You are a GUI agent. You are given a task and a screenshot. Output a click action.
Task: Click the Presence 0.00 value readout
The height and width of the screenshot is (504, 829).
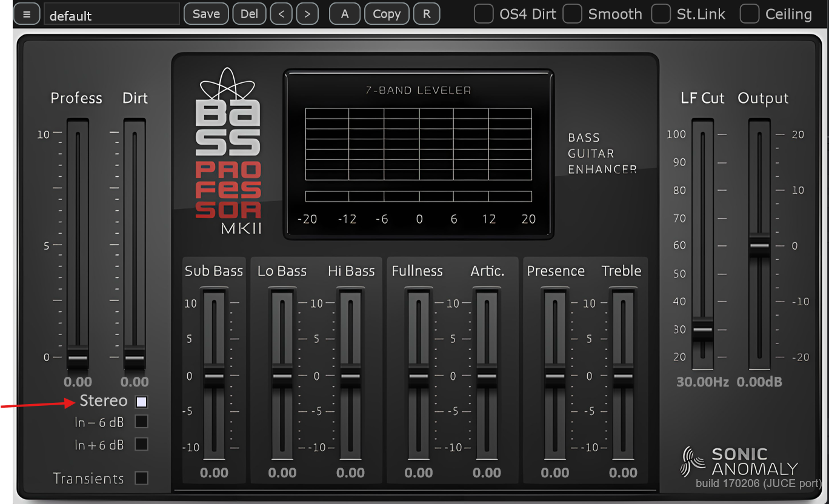tap(554, 473)
